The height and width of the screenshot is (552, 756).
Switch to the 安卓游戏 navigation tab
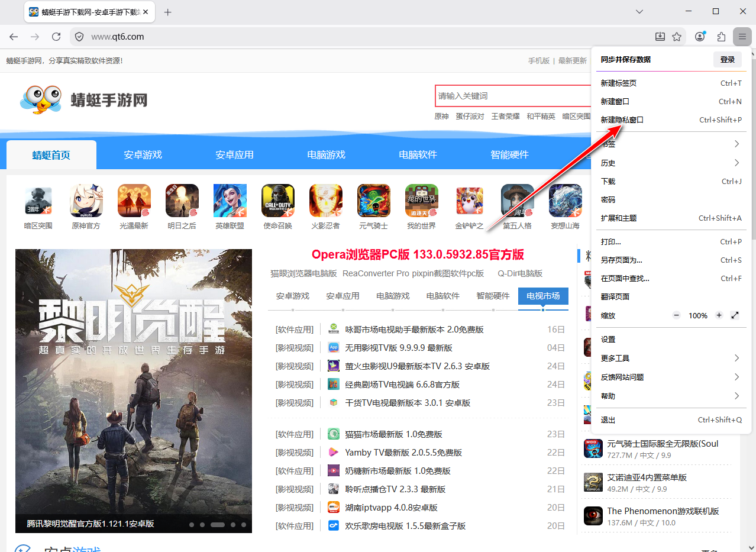click(x=143, y=155)
